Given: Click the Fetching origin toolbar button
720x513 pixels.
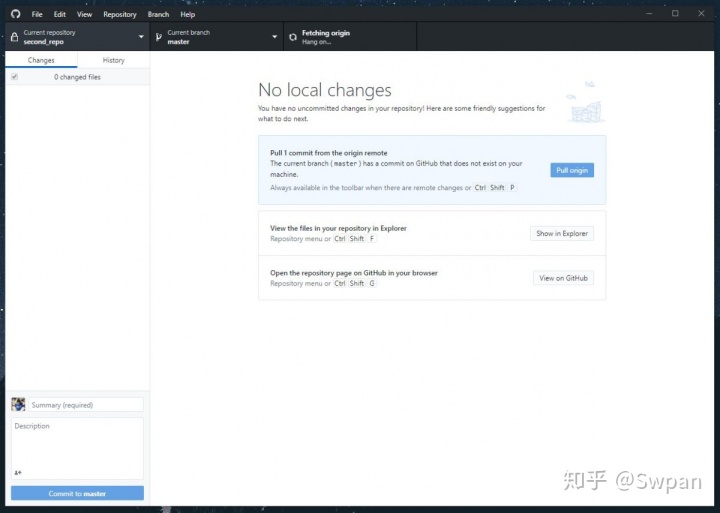Looking at the screenshot, I should click(350, 37).
